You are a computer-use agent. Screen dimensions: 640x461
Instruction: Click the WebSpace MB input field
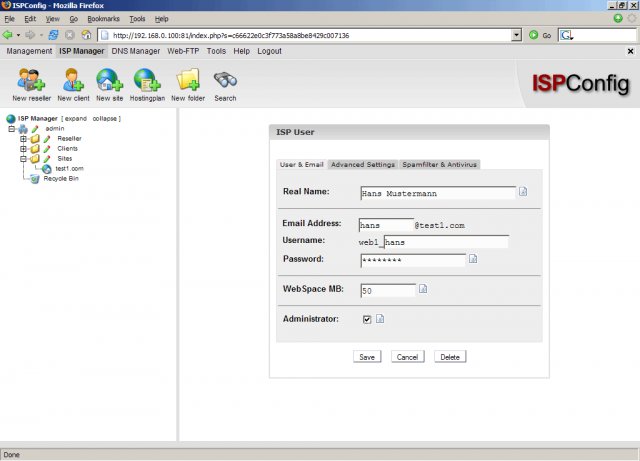388,291
